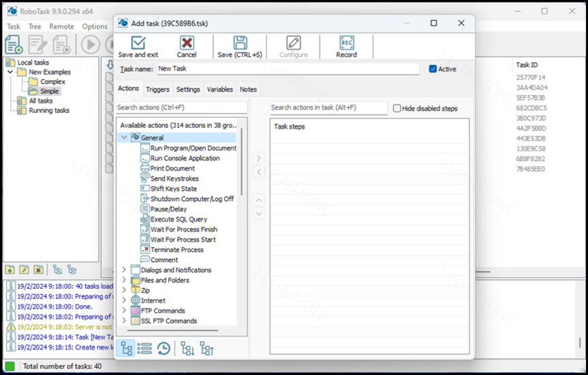Open the Task menu
This screenshot has height=375, width=588.
tap(14, 27)
